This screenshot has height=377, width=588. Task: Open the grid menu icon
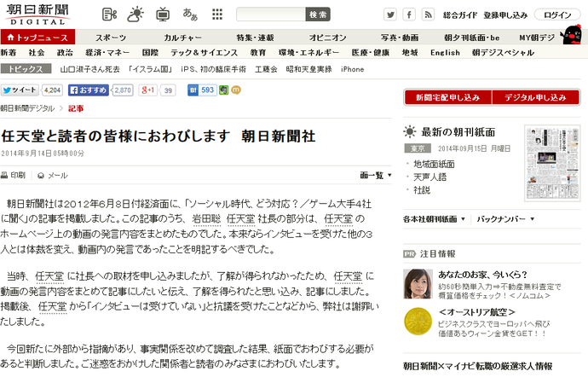pyautogui.click(x=217, y=14)
